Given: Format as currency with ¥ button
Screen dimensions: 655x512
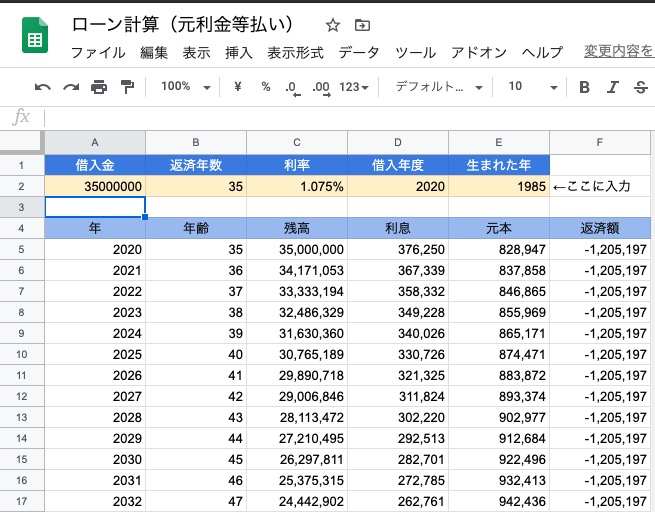Looking at the screenshot, I should pyautogui.click(x=238, y=86).
